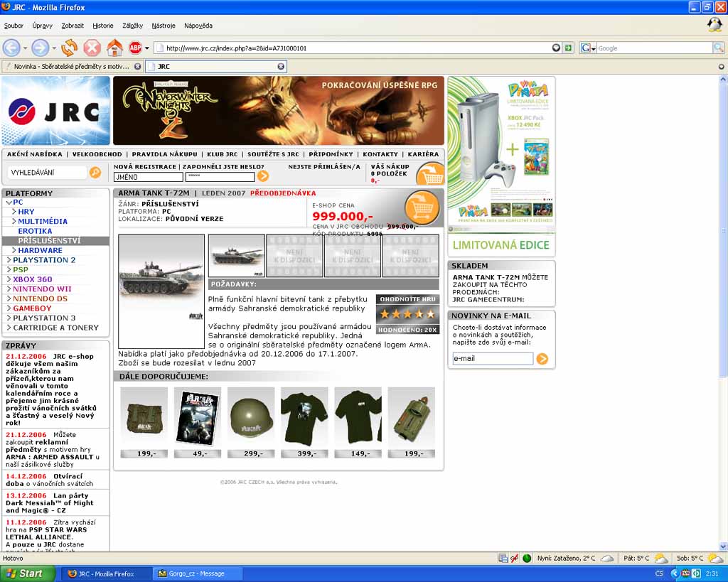Image resolution: width=728 pixels, height=582 pixels.
Task: Go to Home page icon
Action: [114, 48]
